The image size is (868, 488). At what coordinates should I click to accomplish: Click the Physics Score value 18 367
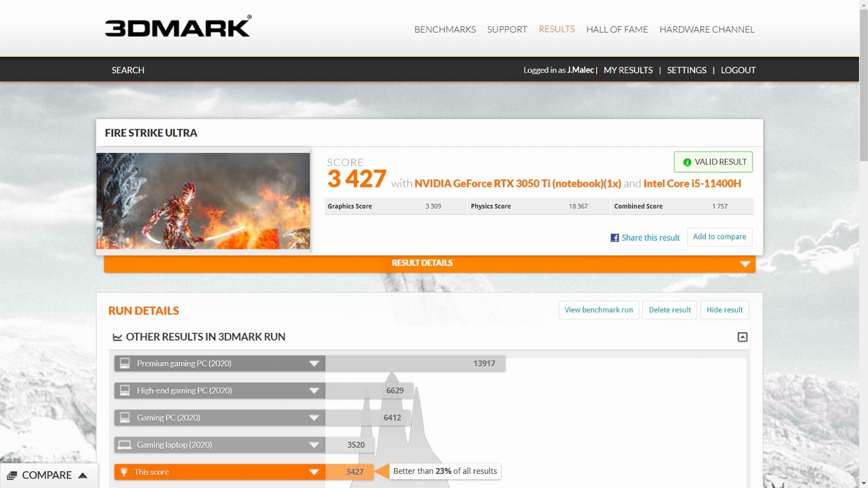pyautogui.click(x=578, y=207)
